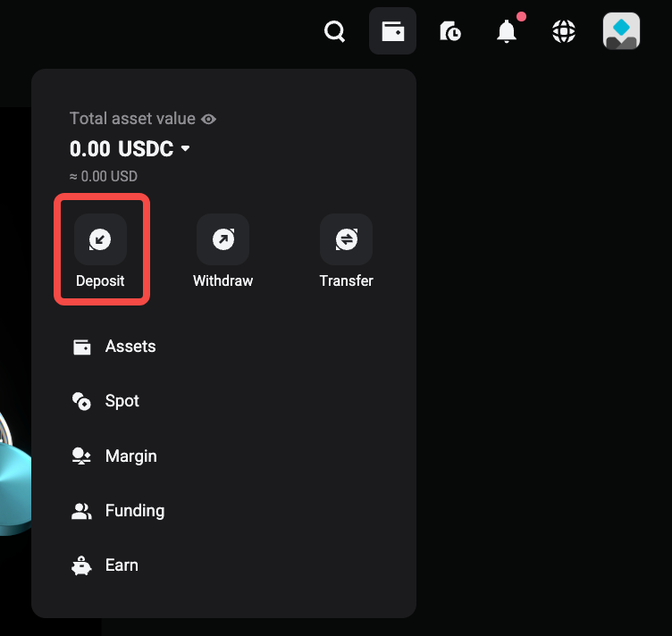Open the search magnifier icon

click(x=335, y=31)
